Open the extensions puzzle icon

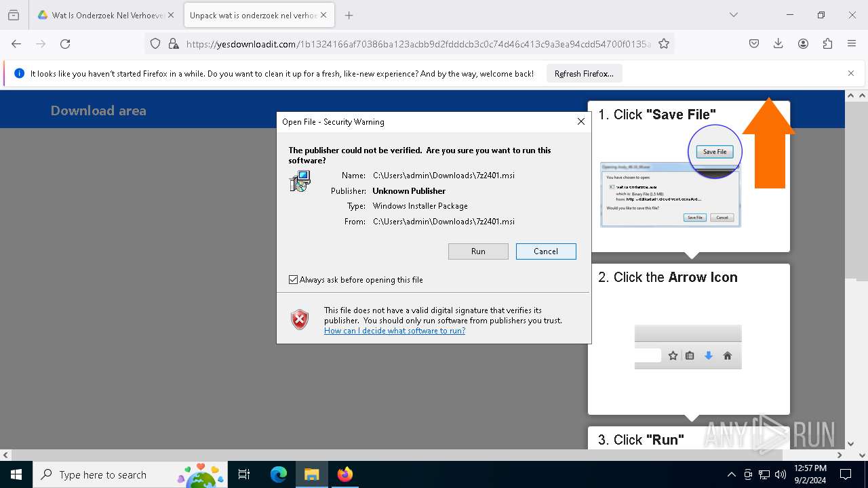(827, 44)
